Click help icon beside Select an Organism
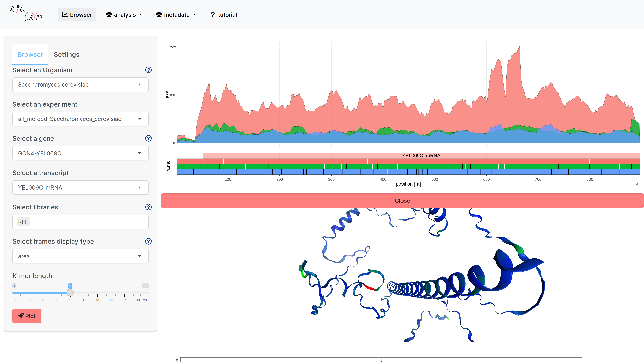Viewport: 644px width, 362px height. pos(148,70)
